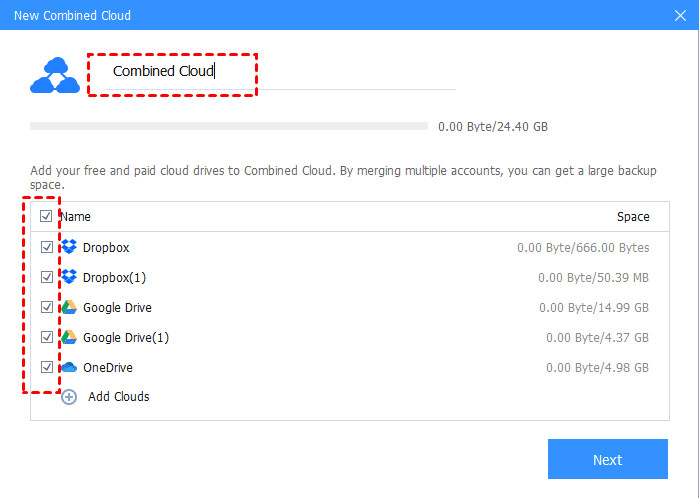Click the combined cloud logo icon

tap(55, 75)
